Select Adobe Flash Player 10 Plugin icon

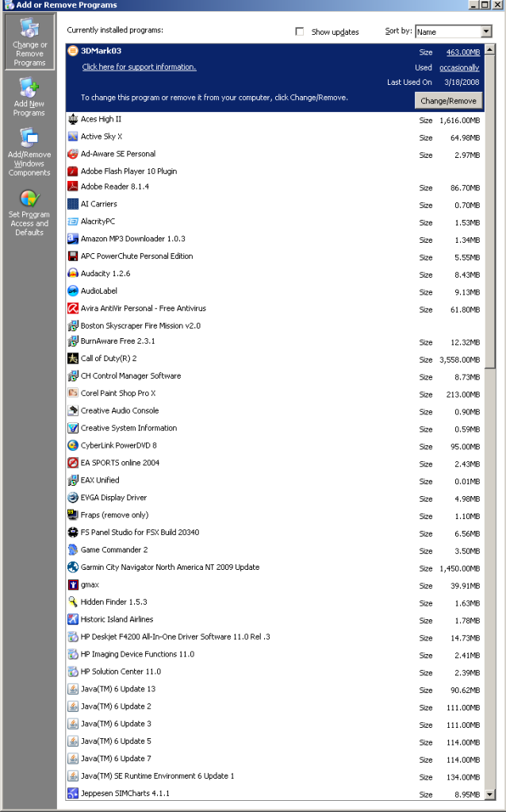click(73, 171)
